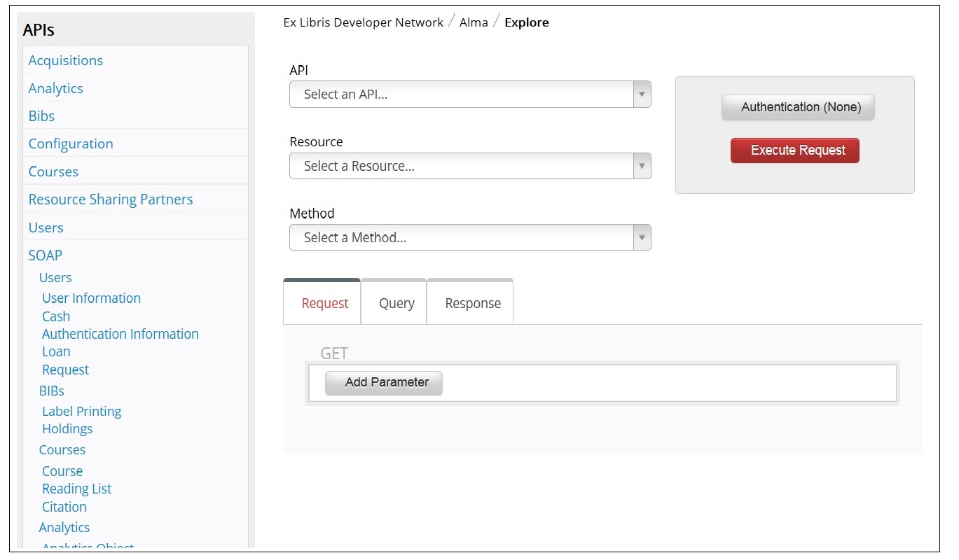The height and width of the screenshot is (560, 959).
Task: Click the red Execute Request button
Action: 795,150
